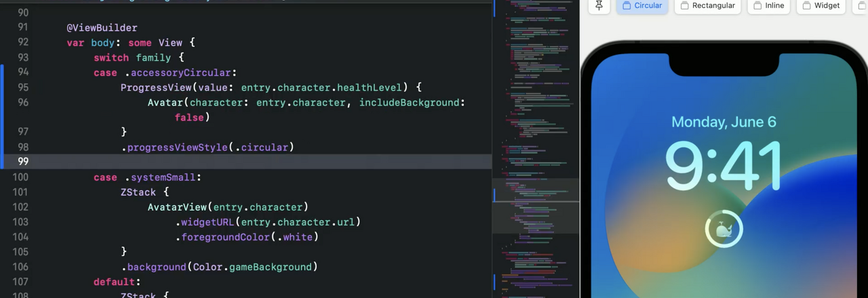Click 'var body: some View {' declaration
The height and width of the screenshot is (298, 868).
[131, 43]
